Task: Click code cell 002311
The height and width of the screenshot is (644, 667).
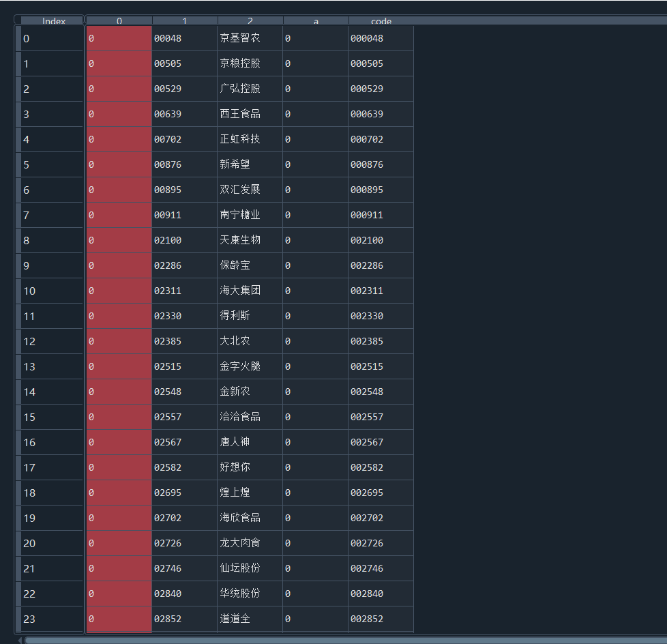Action: pyautogui.click(x=381, y=291)
